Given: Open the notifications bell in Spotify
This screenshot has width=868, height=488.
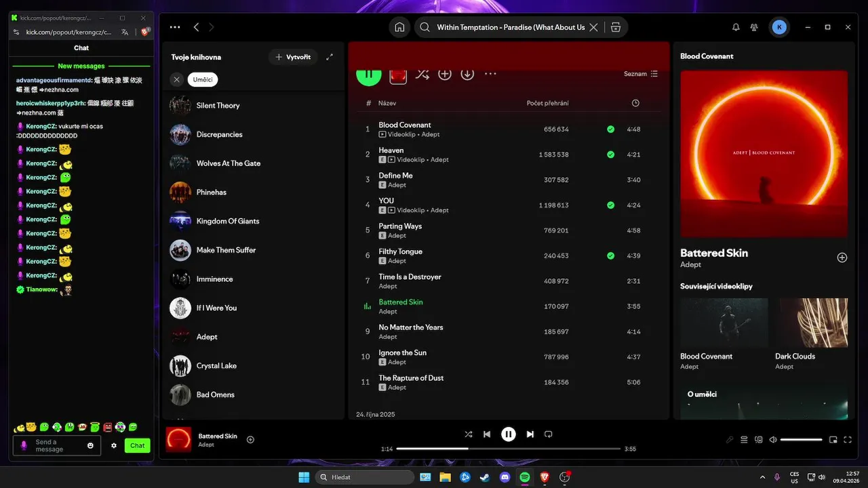Looking at the screenshot, I should [x=736, y=27].
